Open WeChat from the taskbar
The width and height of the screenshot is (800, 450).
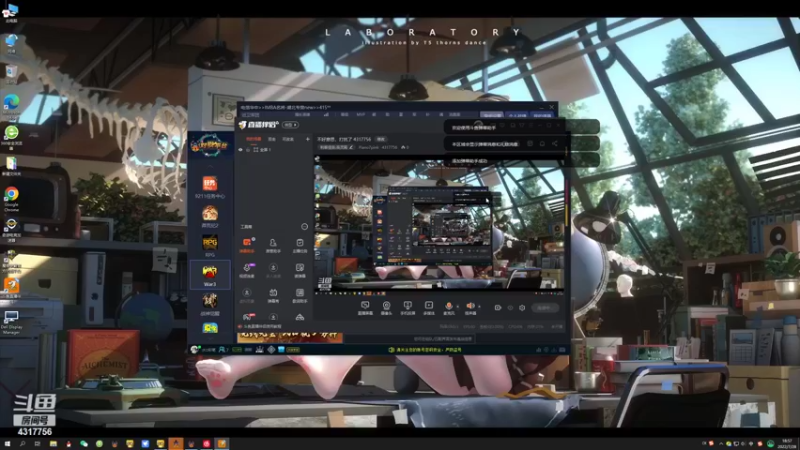pyautogui.click(x=84, y=444)
